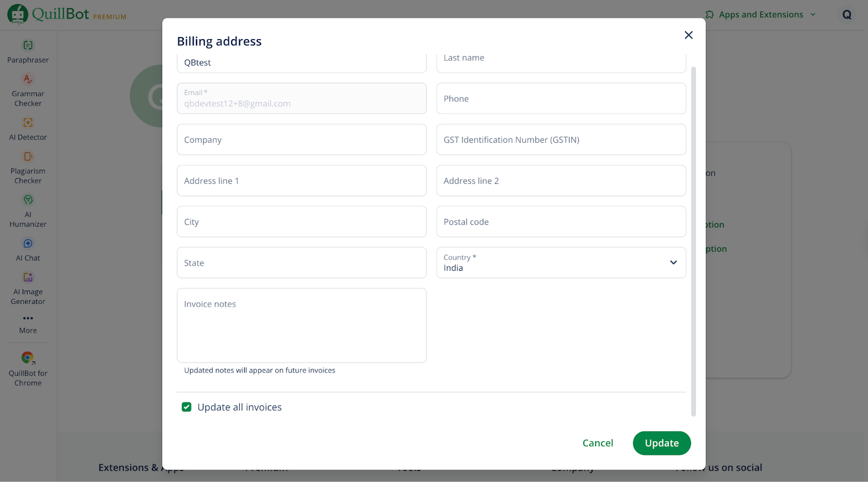
Task: Click into the Postal code field
Action: [x=561, y=222]
